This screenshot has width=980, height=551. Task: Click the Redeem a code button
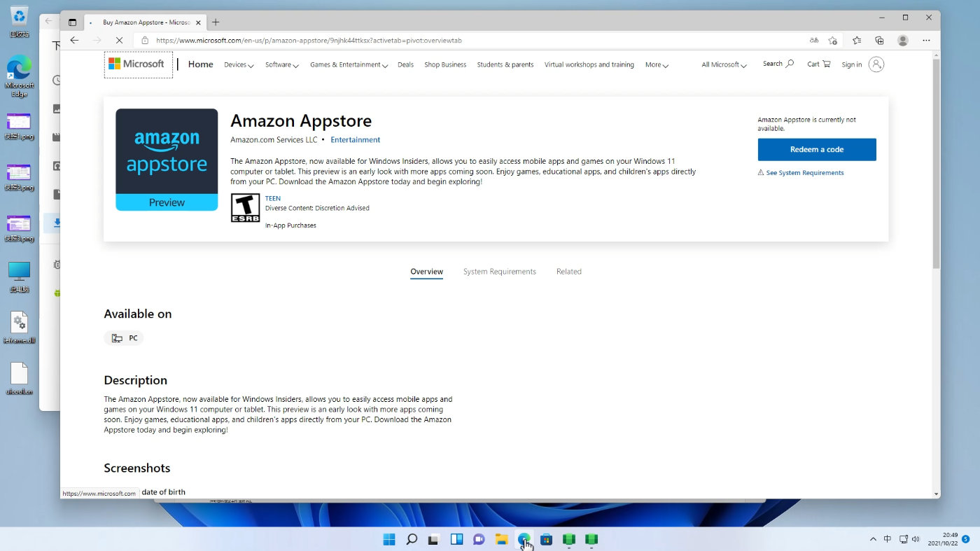point(817,149)
